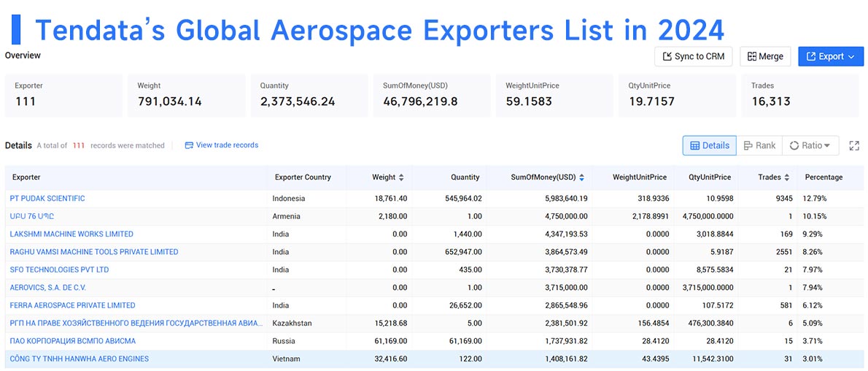Open CÔNG TY TNHH HANWHA AERO ENGINES
This screenshot has width=868, height=371.
tap(80, 359)
